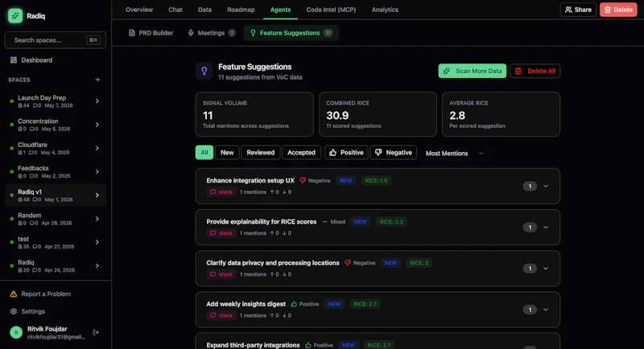Open the test space
Screen dimensions: 644x349
55,242
